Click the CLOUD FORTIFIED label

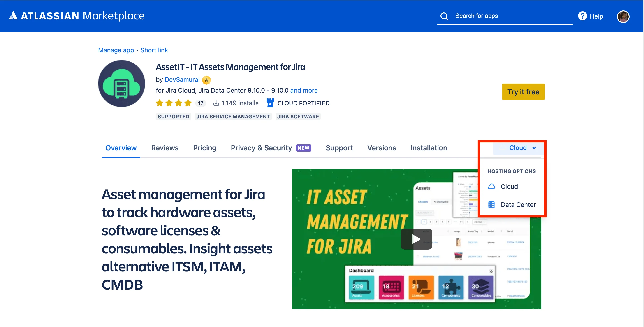303,103
